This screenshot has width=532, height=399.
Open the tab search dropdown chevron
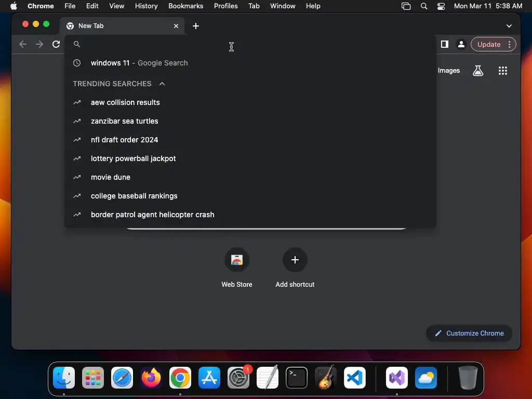pos(509,26)
